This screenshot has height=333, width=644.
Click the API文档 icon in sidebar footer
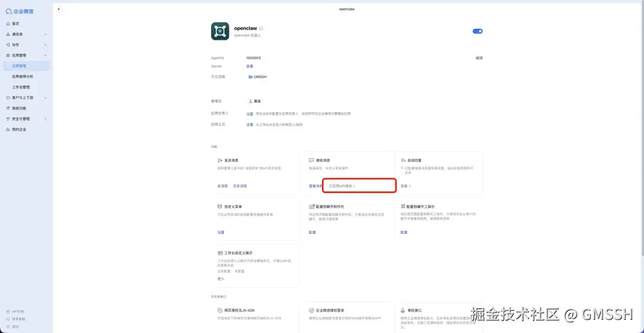pyautogui.click(x=8, y=312)
